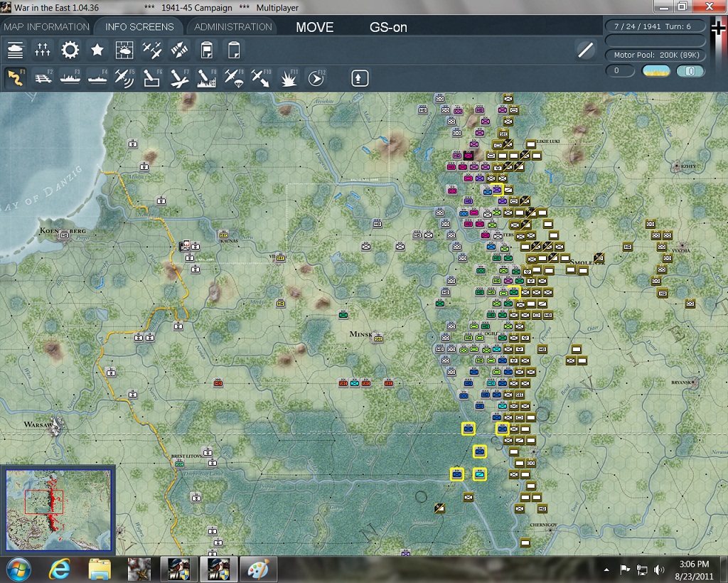Click the F11 explosion icon
This screenshot has height=583, width=728.
[289, 78]
